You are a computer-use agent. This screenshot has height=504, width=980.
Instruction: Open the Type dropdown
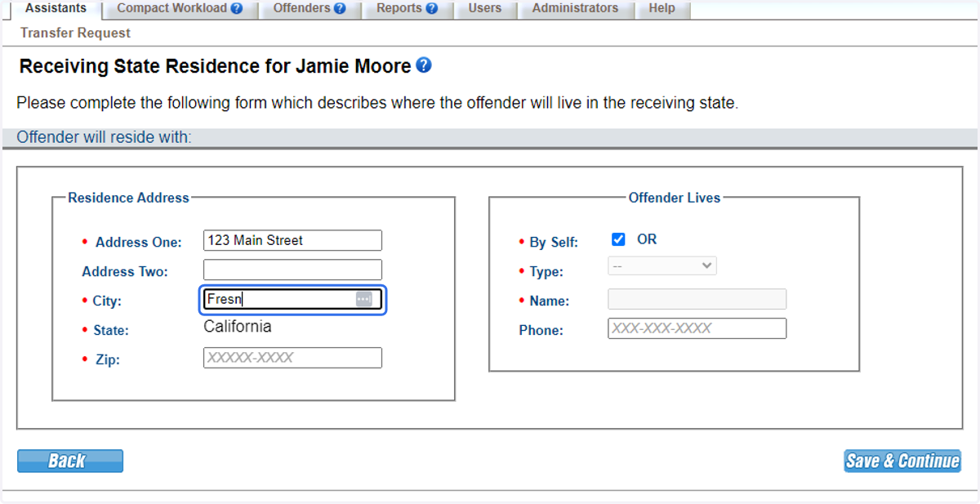662,265
